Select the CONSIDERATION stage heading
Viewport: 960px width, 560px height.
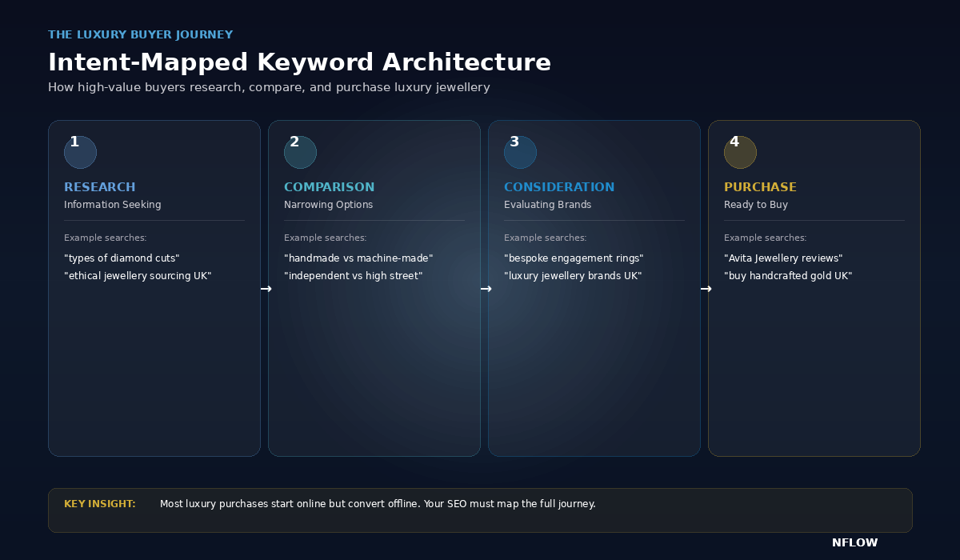pyautogui.click(x=559, y=187)
